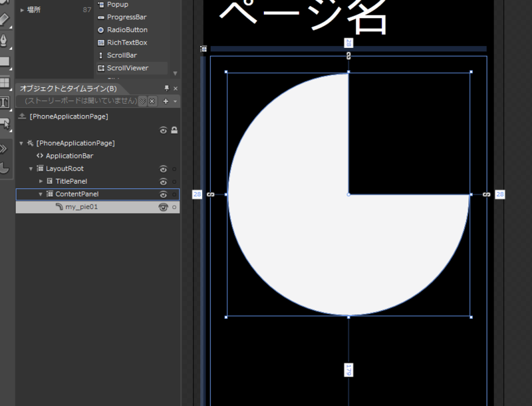Image resolution: width=532 pixels, height=406 pixels.
Task: Click the ScrollBar control icon
Action: (x=101, y=55)
